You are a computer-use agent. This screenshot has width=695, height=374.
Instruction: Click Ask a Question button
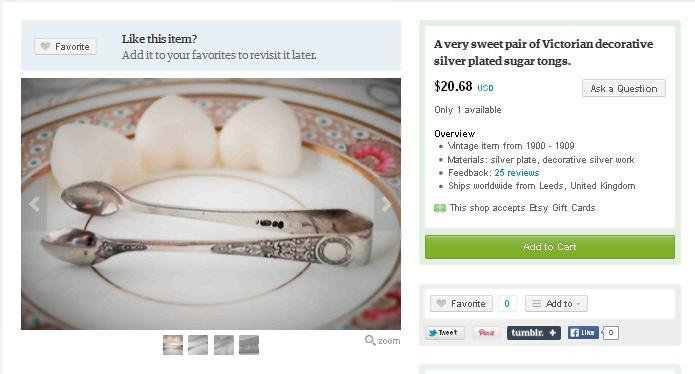coord(624,89)
